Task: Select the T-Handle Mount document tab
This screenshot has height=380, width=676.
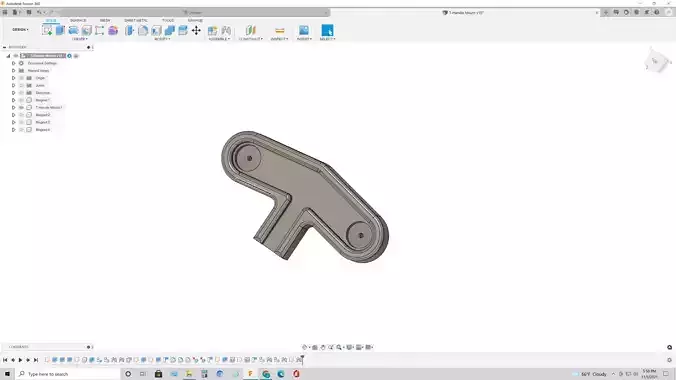Action: [466, 13]
